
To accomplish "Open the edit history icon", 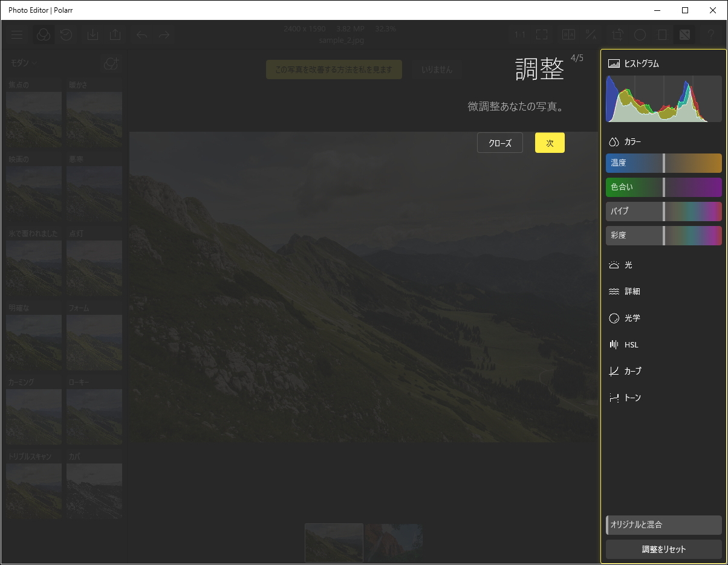I will click(67, 34).
